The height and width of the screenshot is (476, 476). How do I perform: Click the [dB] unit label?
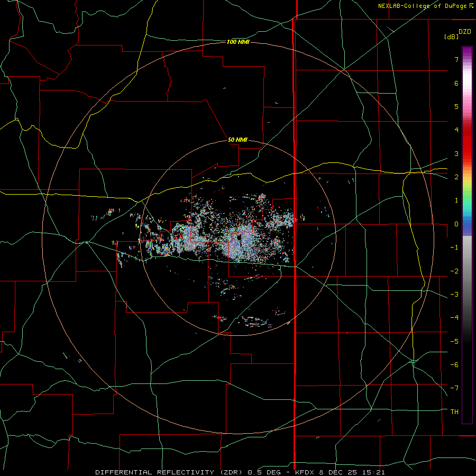[x=451, y=37]
